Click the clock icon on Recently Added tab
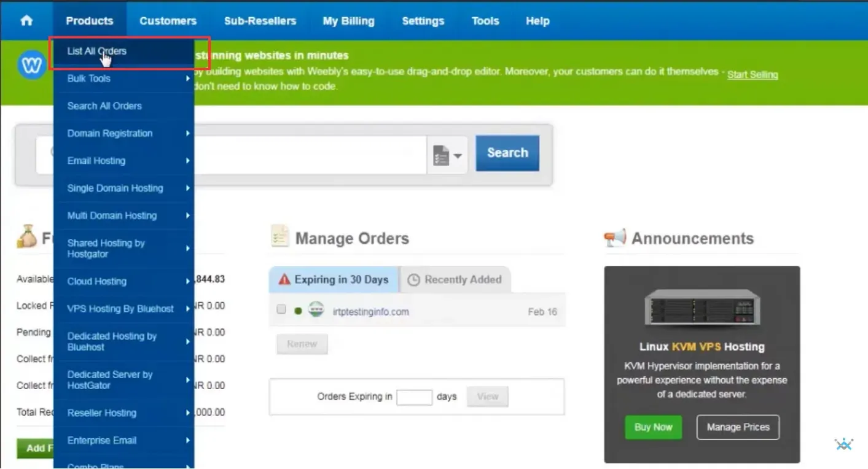The width and height of the screenshot is (868, 469). pyautogui.click(x=413, y=280)
